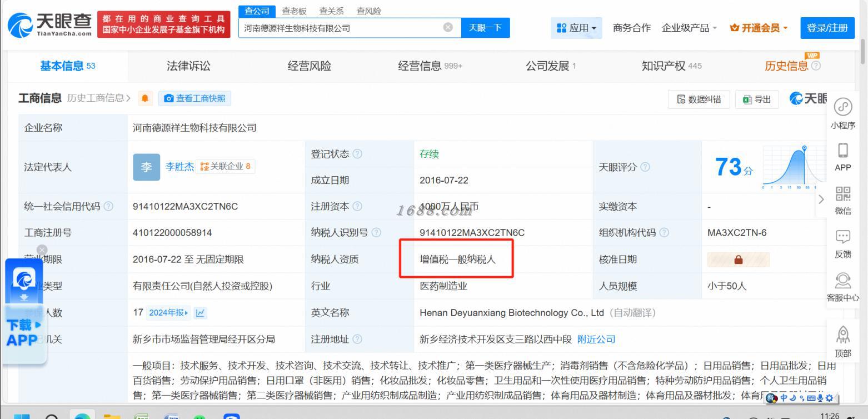868x419 pixels.
Task: Select the 查风险 search tab
Action: pyautogui.click(x=368, y=11)
